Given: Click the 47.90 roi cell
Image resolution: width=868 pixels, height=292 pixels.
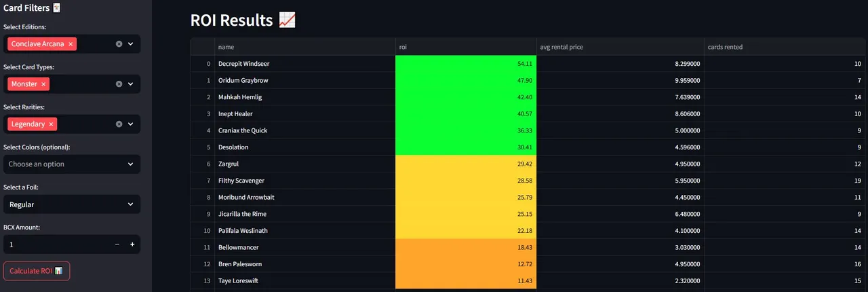Looking at the screenshot, I should click(x=466, y=80).
